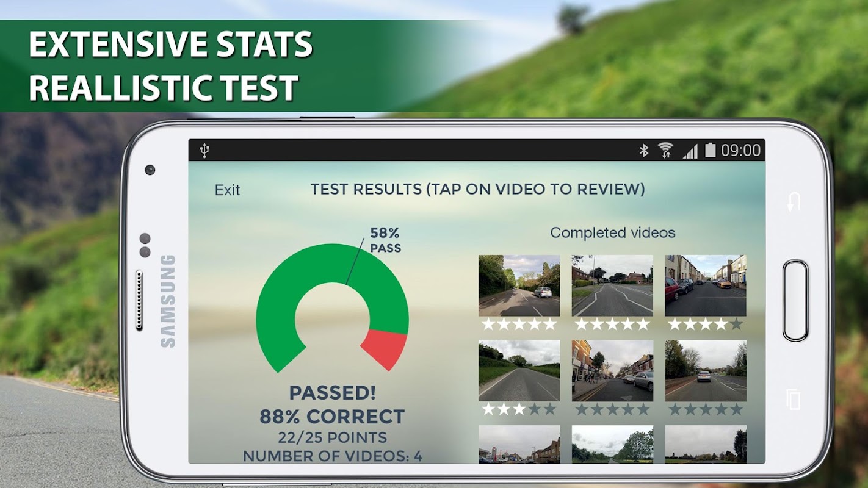The image size is (868, 488).
Task: Review the three-star country road video
Action: (519, 371)
